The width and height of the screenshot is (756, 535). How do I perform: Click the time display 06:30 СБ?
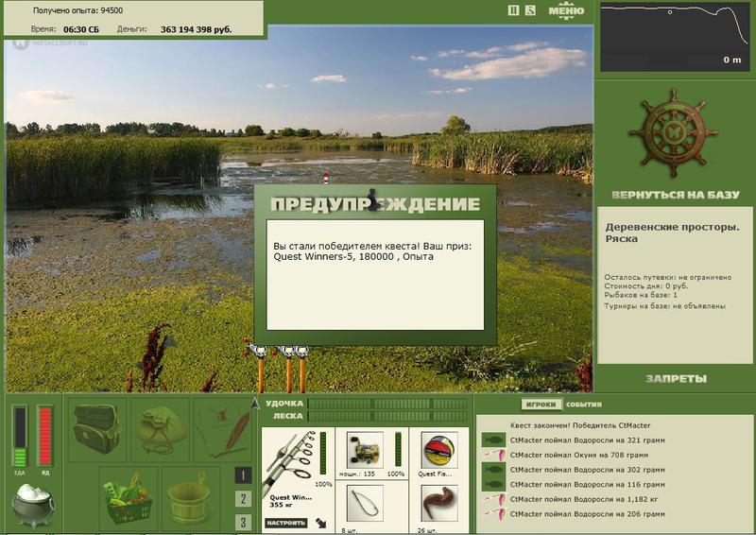[x=81, y=29]
